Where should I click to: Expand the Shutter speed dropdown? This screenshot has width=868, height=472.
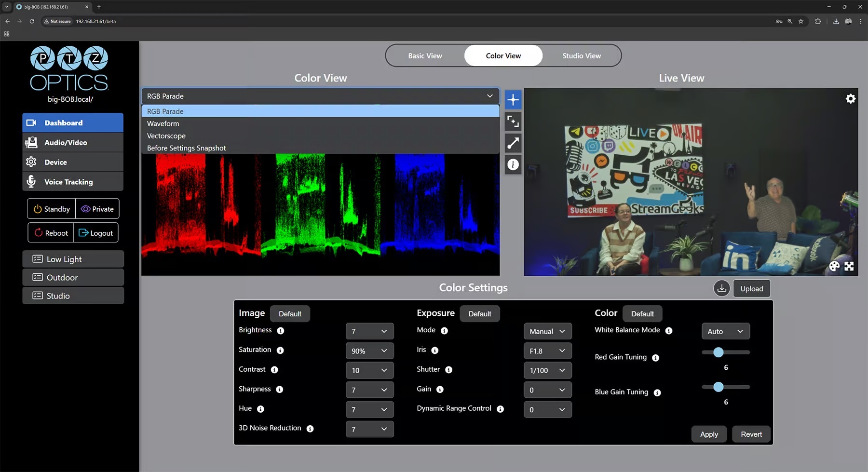click(x=547, y=370)
